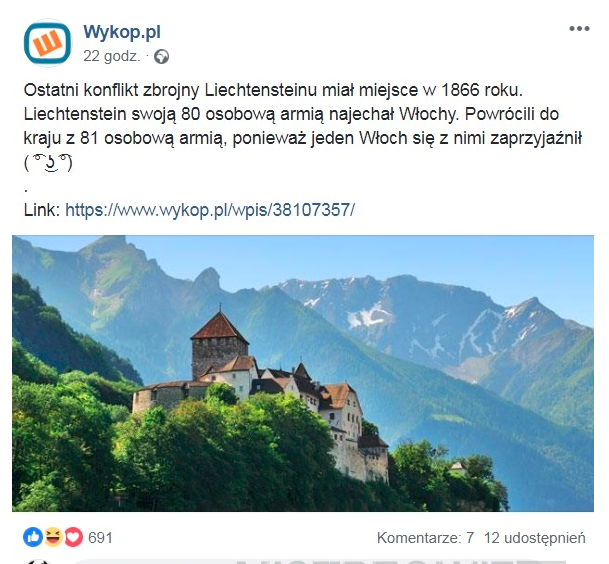609x564 pixels.
Task: Click the red-roofed castle tower in photo
Action: click(x=219, y=342)
